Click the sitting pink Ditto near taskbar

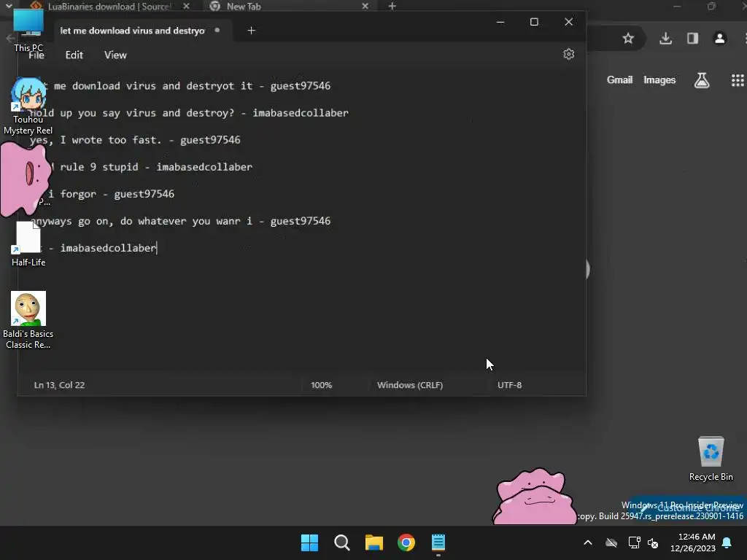coord(534,497)
